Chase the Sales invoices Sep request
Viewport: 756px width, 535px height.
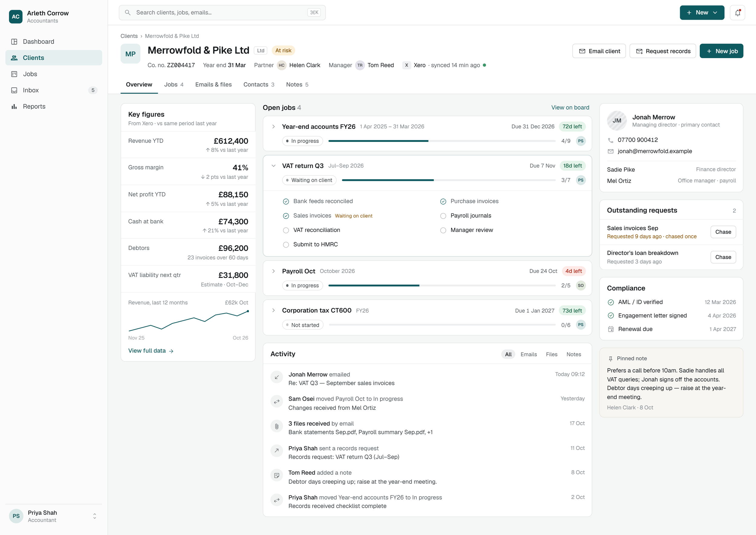click(723, 232)
